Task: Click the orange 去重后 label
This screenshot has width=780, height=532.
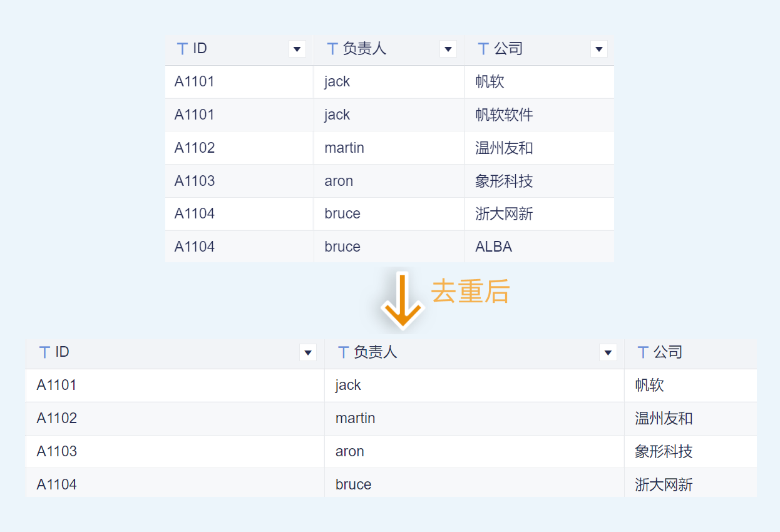Action: point(471,292)
